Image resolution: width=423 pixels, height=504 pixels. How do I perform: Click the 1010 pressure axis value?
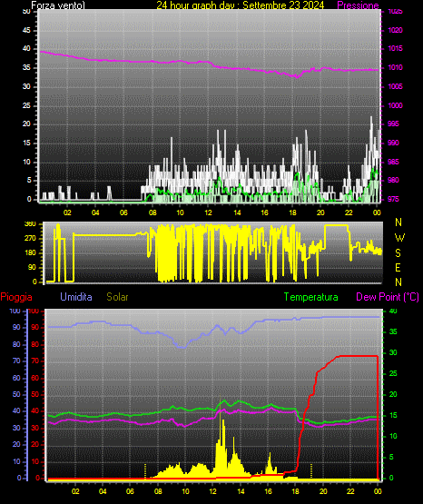point(395,68)
